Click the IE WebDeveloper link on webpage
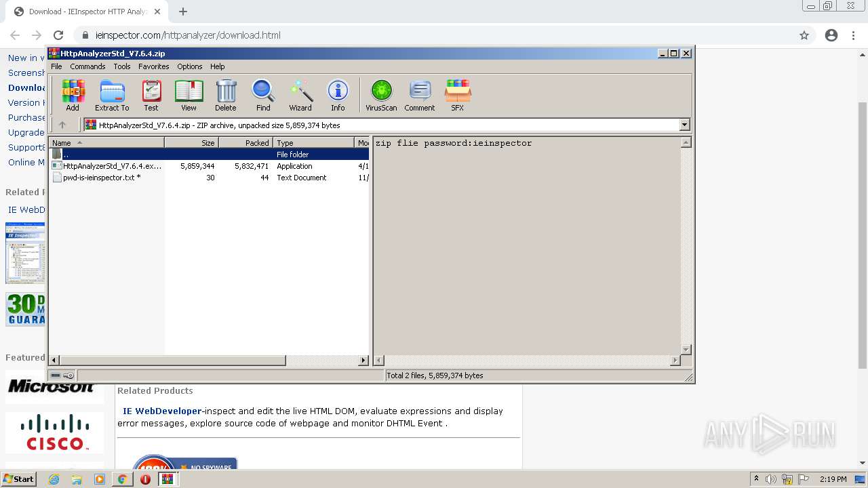This screenshot has height=488, width=868. 162,411
